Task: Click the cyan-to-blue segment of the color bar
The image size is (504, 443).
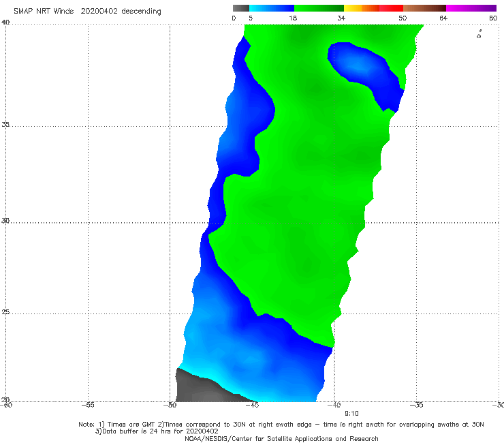Action: 272,8
